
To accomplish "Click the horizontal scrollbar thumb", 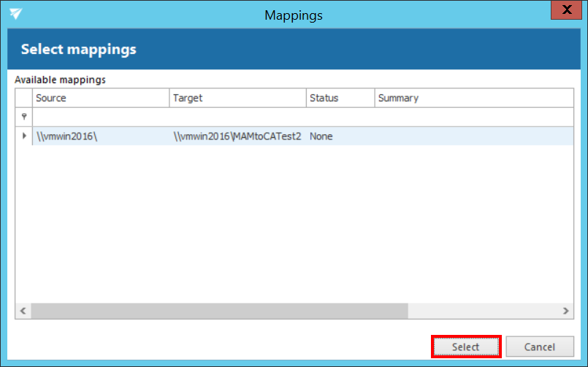I will [x=219, y=311].
